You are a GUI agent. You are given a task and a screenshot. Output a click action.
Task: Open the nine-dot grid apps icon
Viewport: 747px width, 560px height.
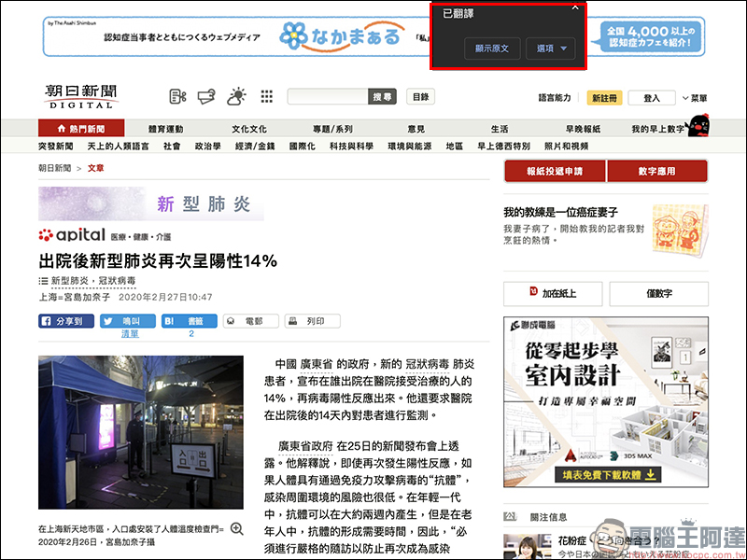coord(267,96)
